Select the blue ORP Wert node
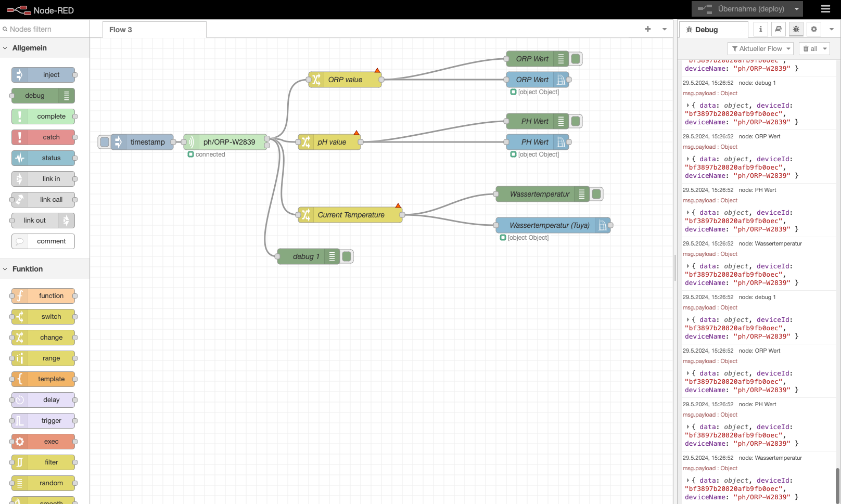Viewport: 841px width, 504px height. click(x=538, y=80)
